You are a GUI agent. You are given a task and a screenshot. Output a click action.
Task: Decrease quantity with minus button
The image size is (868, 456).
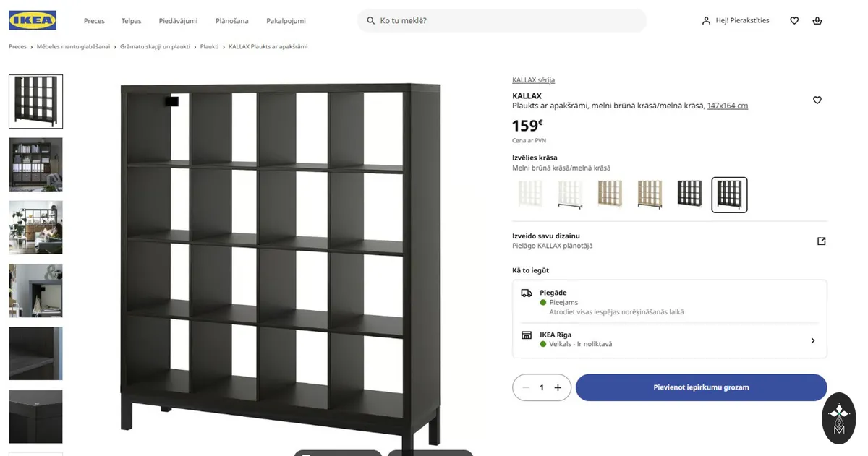(526, 387)
